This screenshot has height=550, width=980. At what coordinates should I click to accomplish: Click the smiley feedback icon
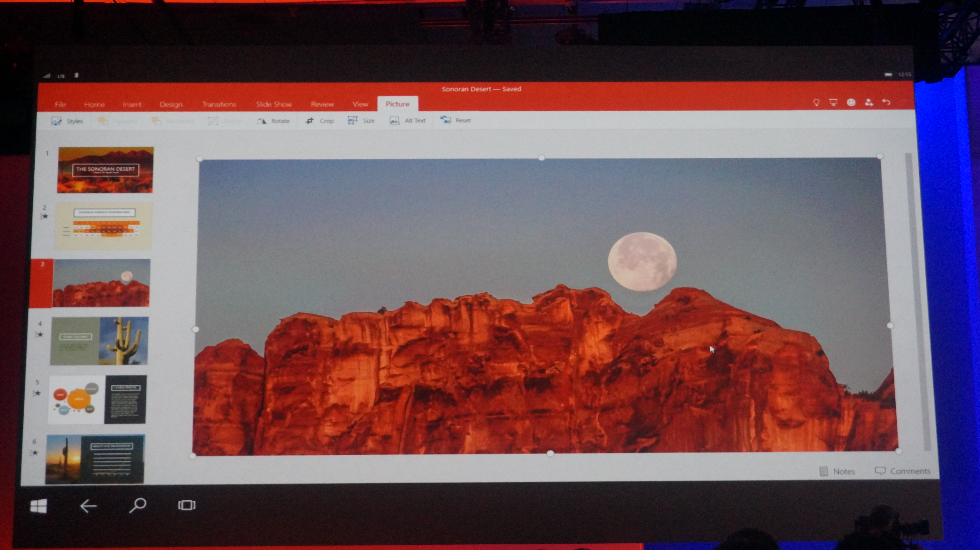click(851, 102)
